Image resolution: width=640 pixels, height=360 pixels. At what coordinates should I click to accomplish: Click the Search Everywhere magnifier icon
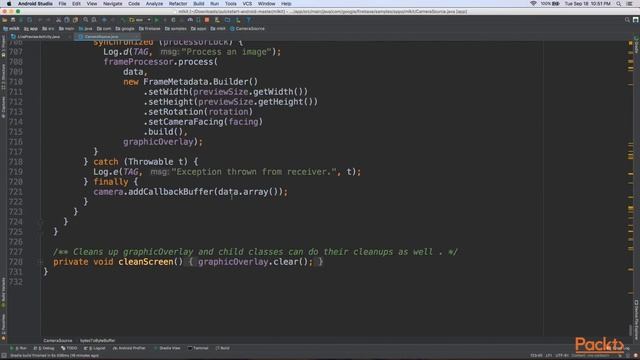tap(627, 20)
